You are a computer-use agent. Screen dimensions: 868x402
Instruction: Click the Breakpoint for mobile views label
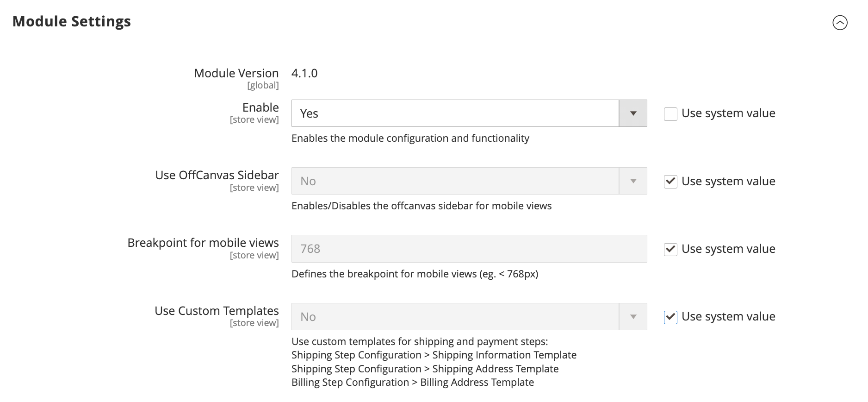[x=203, y=243]
